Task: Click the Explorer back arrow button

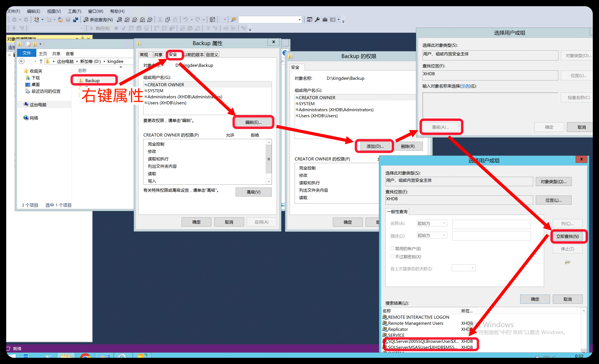Action: (x=22, y=61)
